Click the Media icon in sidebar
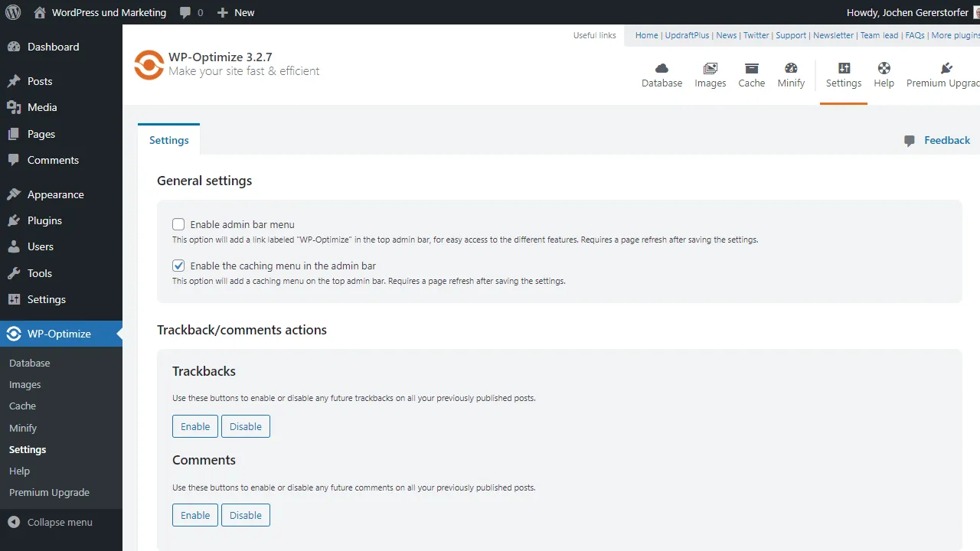The image size is (980, 551). (x=14, y=107)
